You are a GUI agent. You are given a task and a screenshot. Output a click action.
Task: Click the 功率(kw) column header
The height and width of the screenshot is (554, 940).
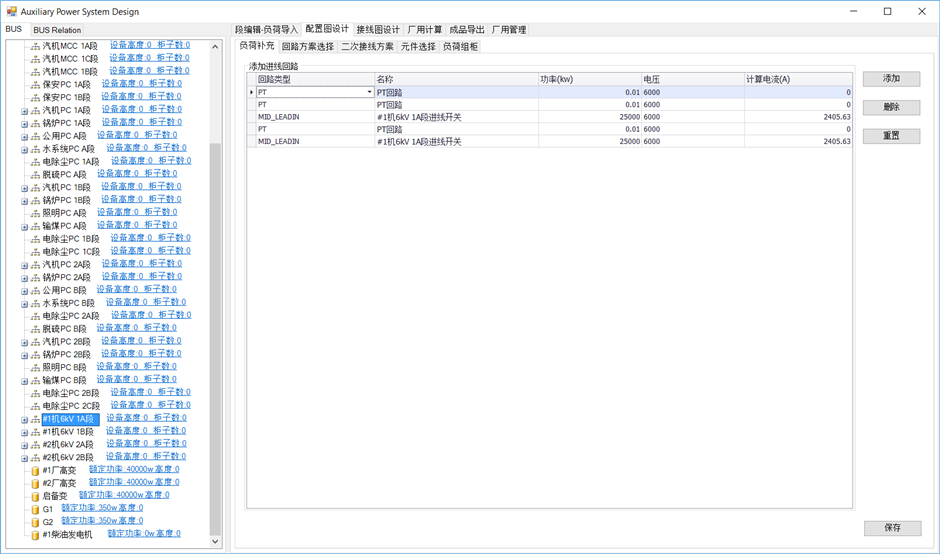click(x=589, y=79)
